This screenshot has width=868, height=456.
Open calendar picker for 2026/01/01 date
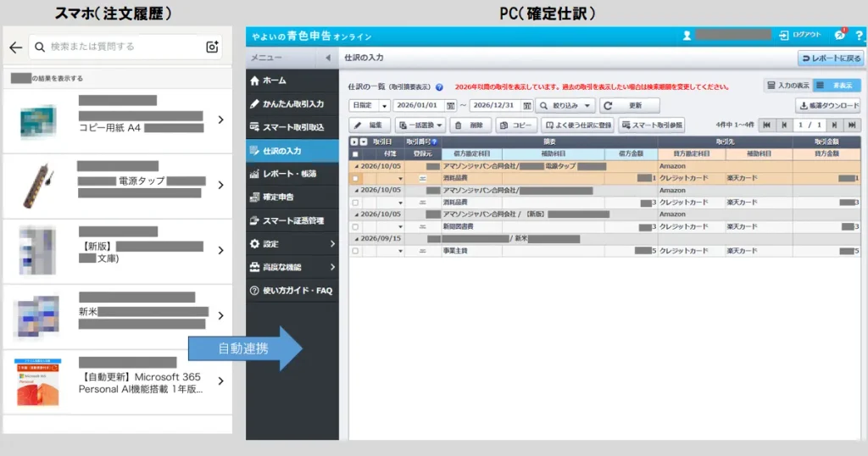pos(451,105)
